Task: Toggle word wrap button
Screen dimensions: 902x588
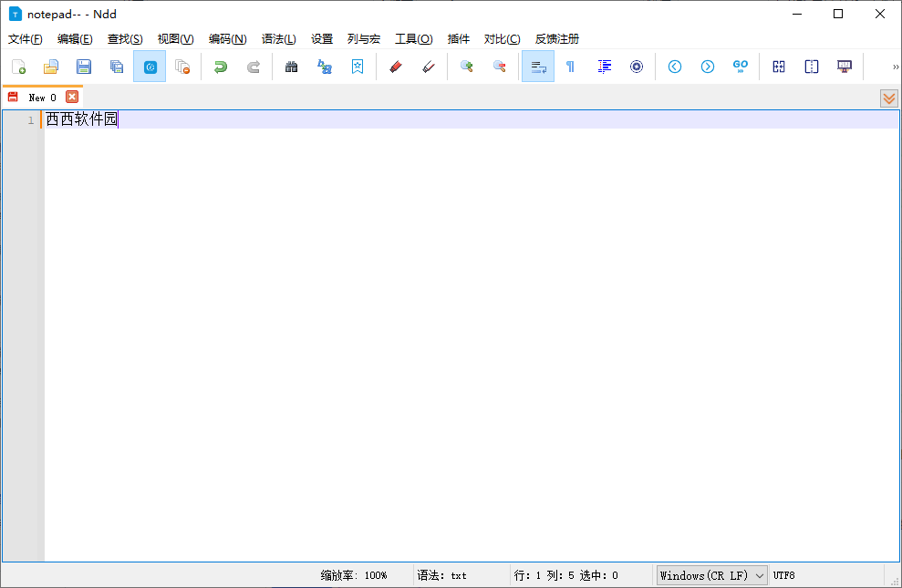Action: coord(538,67)
